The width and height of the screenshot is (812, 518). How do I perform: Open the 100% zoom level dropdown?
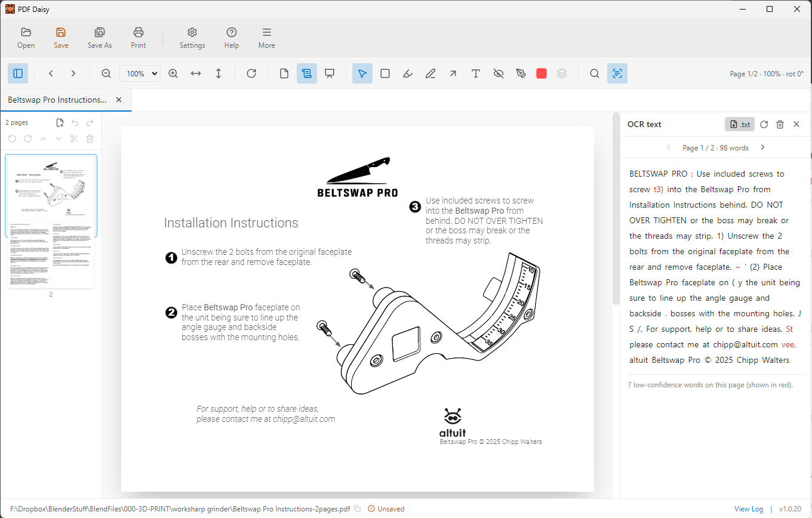pos(140,73)
